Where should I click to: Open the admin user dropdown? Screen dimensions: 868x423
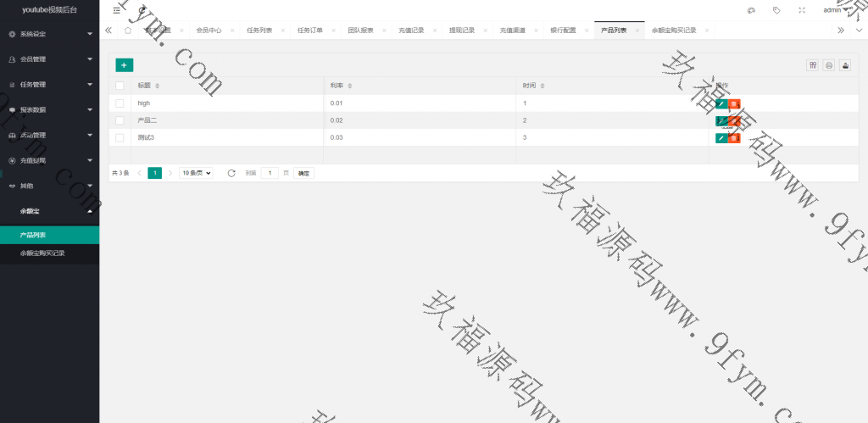(835, 10)
